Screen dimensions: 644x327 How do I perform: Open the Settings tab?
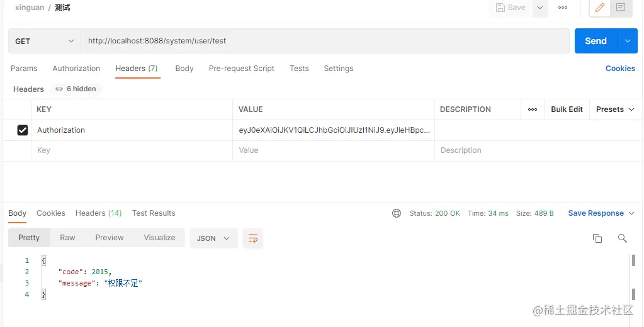coord(339,69)
